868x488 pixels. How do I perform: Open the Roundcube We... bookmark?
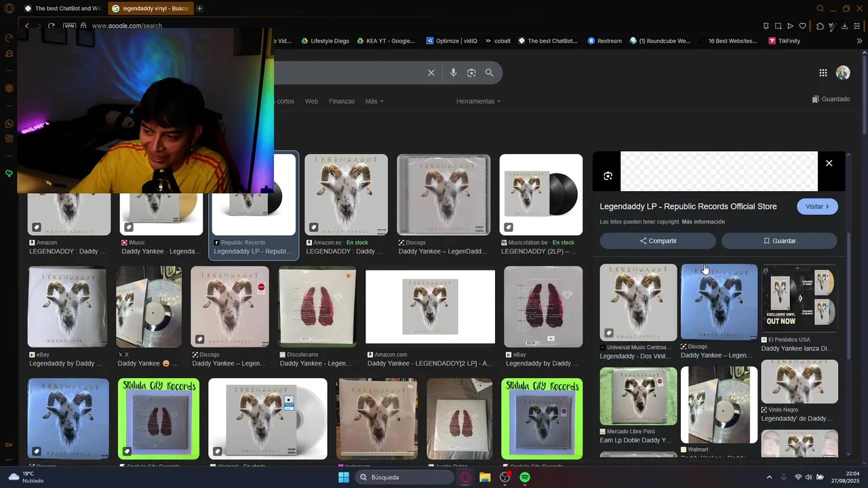tap(660, 41)
